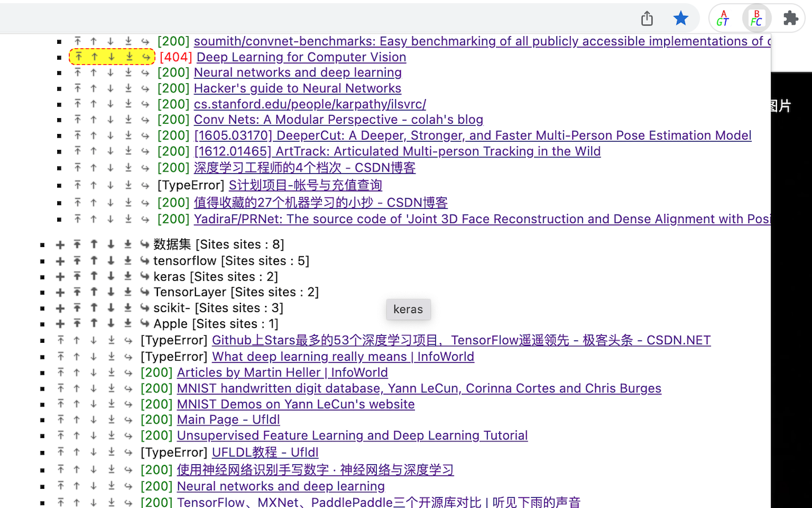This screenshot has width=812, height=508.
Task: Expand the scikit- folder with plus
Action: [60, 308]
